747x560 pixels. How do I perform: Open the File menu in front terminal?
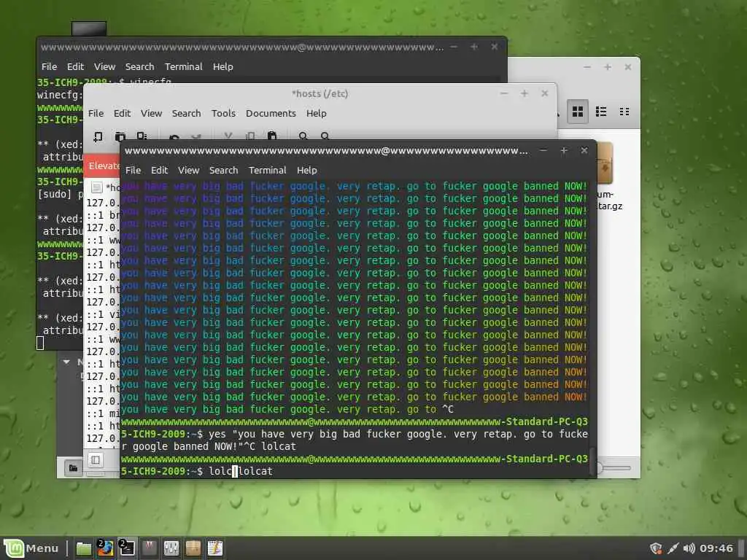[133, 170]
